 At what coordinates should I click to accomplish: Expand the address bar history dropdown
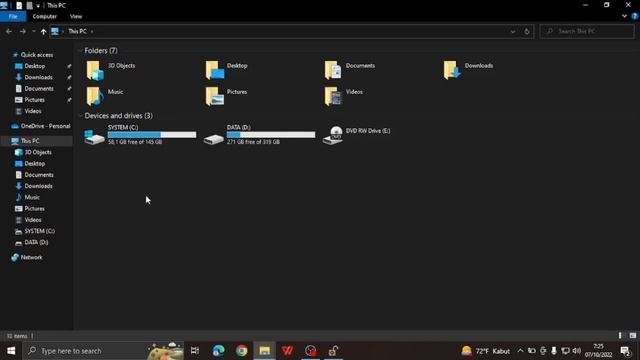coord(513,31)
